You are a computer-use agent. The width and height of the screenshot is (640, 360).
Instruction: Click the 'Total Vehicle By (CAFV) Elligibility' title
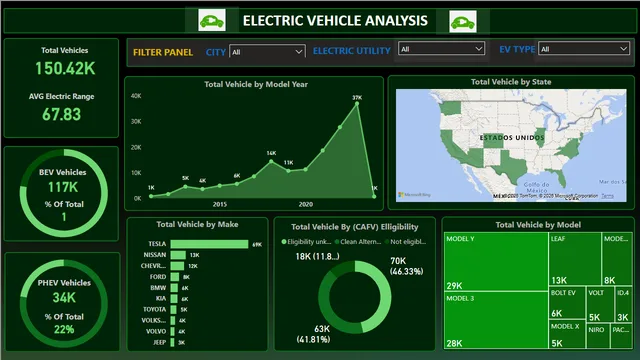pos(355,227)
